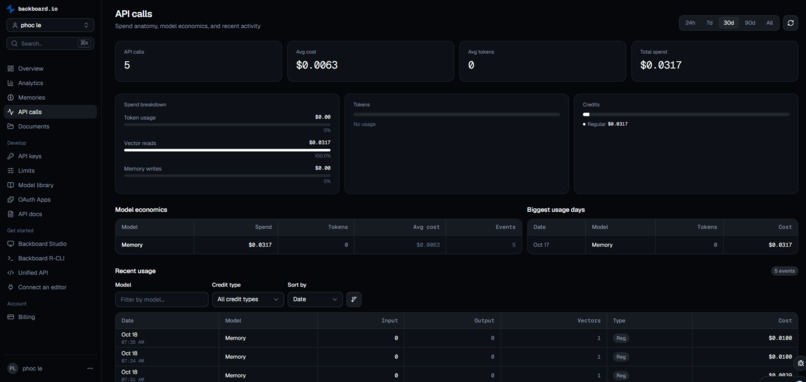Open the Sort by Date dropdown
The image size is (806, 382).
click(315, 299)
